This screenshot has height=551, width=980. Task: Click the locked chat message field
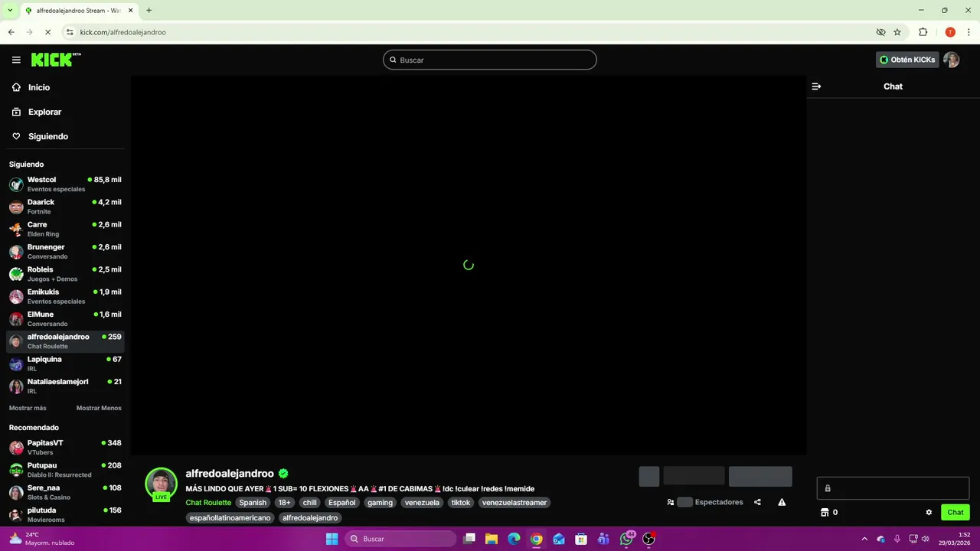[893, 488]
